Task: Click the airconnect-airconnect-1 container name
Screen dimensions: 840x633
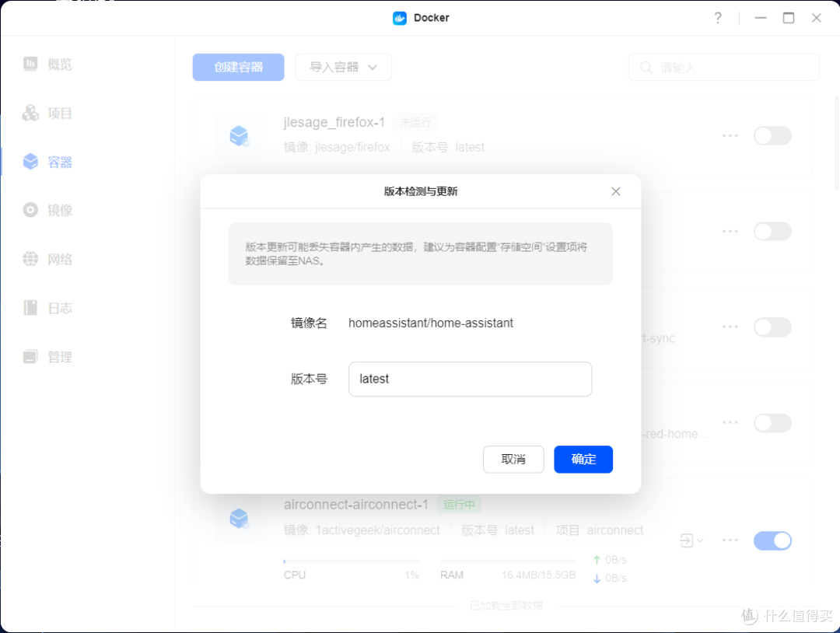Action: tap(356, 505)
